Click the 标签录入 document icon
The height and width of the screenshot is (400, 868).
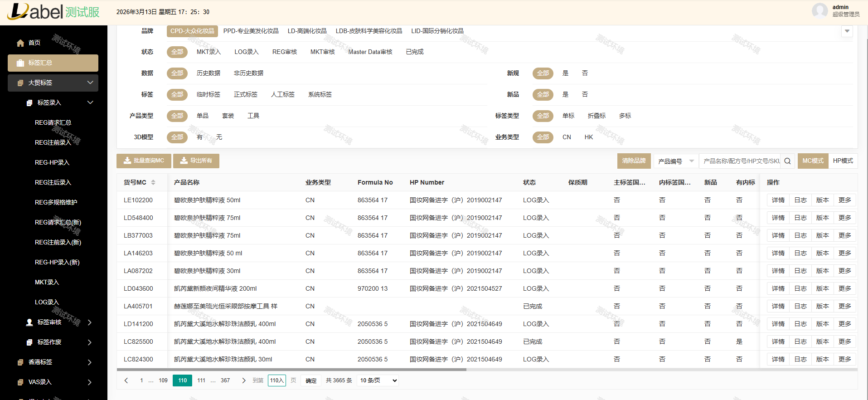point(29,103)
